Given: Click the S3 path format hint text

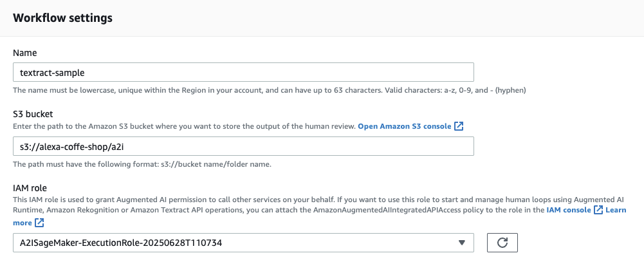Looking at the screenshot, I should pos(143,164).
